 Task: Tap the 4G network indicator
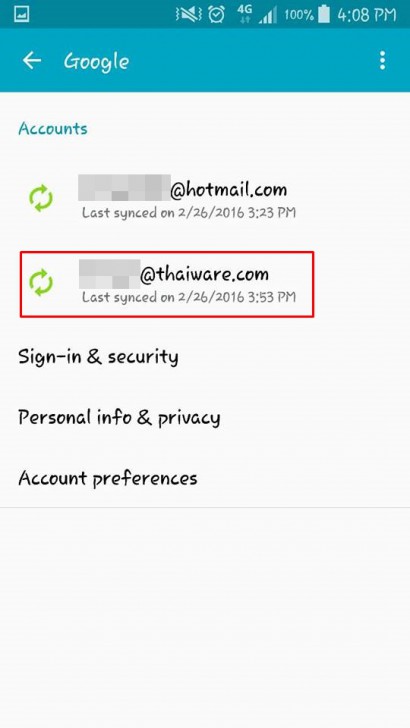[x=244, y=14]
